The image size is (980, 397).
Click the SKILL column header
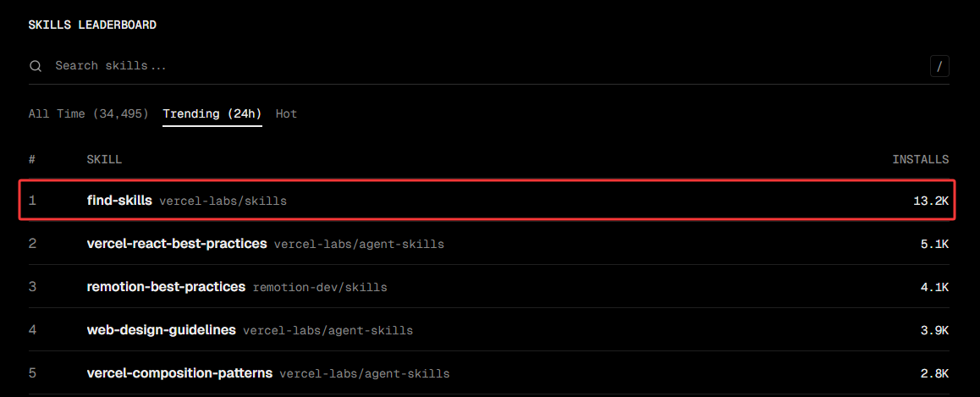(x=104, y=159)
